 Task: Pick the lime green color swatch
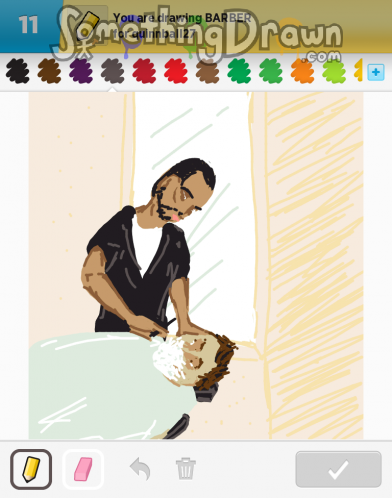pyautogui.click(x=334, y=71)
